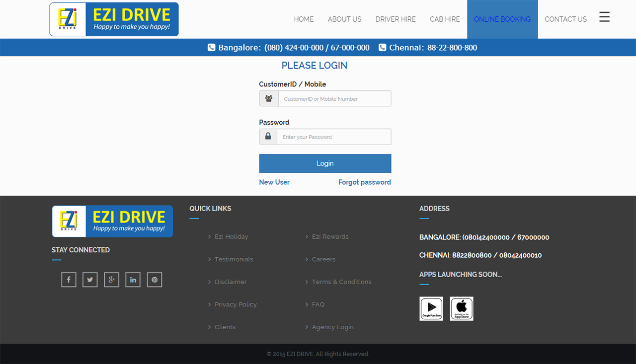
Task: Click the QUICK LINKS heading
Action: [210, 209]
